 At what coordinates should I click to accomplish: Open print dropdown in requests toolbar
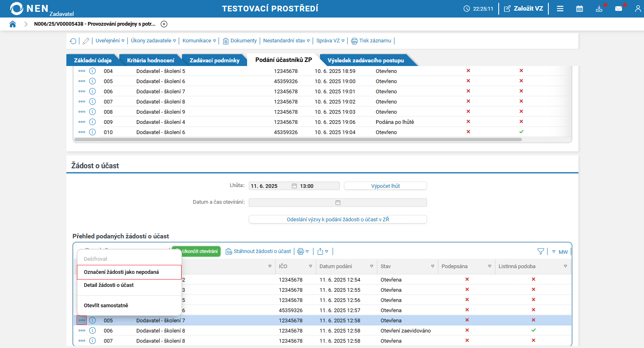(303, 251)
